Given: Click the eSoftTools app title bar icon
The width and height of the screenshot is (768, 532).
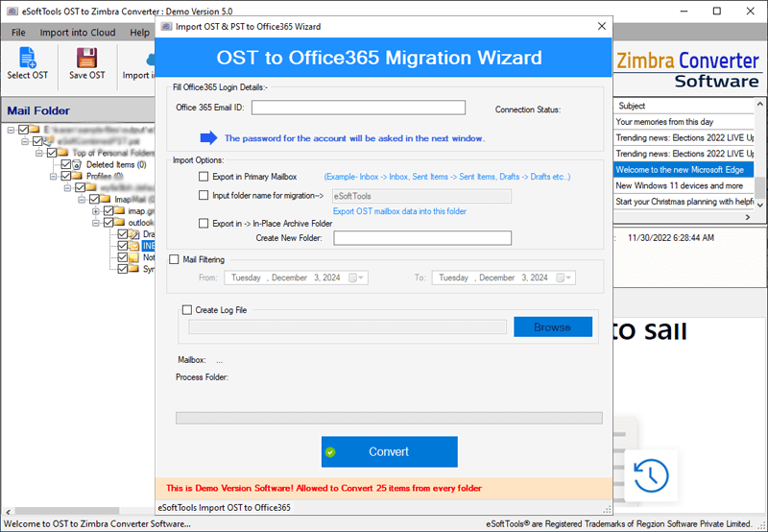Looking at the screenshot, I should [12, 11].
